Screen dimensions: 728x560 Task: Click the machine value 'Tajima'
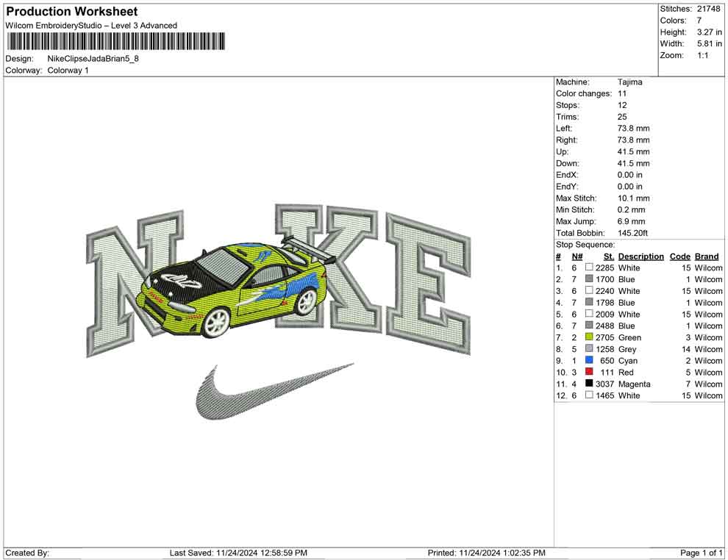[x=630, y=82]
